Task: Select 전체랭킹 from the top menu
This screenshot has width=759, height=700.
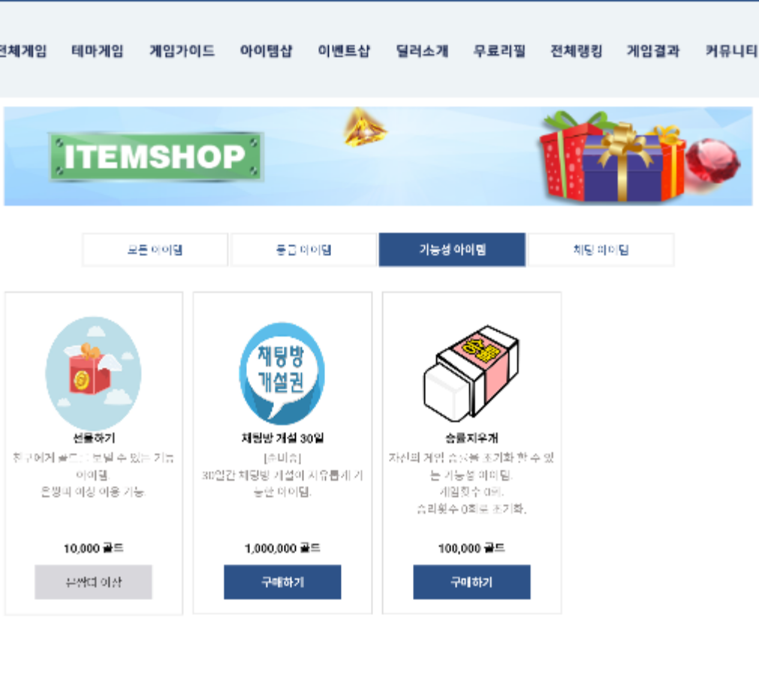Action: 577,51
